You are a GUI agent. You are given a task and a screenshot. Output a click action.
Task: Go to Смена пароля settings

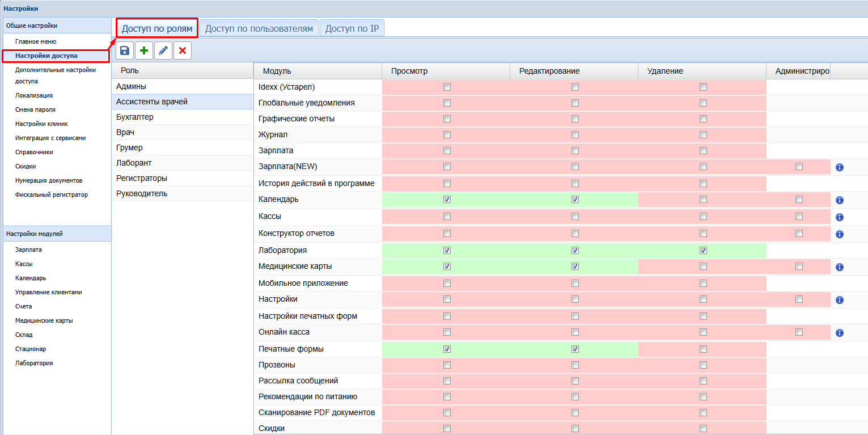tap(35, 109)
